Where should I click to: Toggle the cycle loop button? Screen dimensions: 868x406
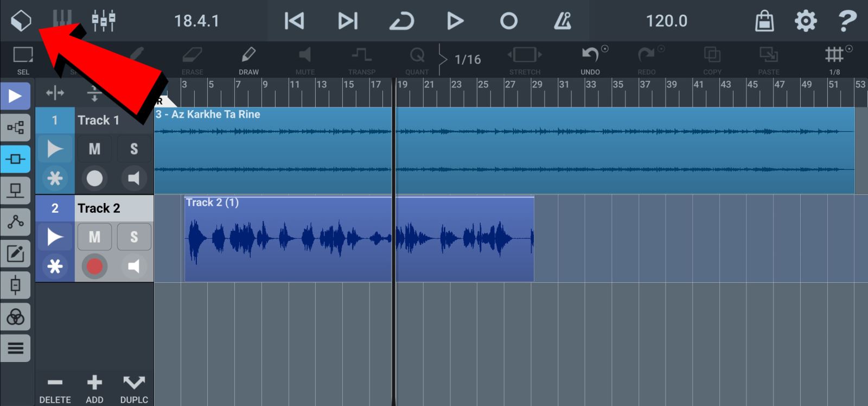(401, 21)
